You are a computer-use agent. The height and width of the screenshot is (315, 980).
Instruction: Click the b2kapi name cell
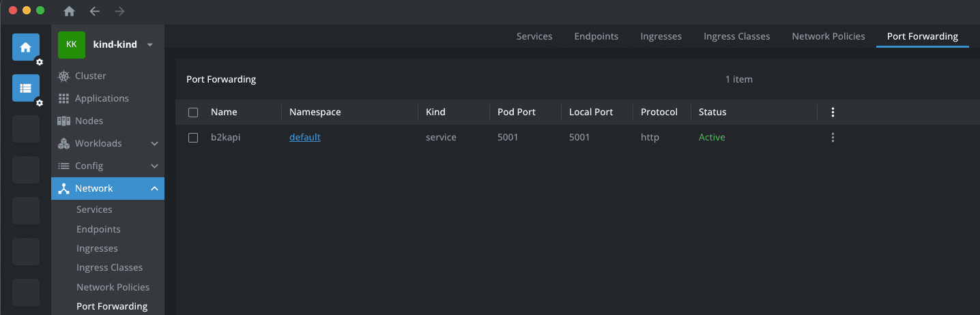coord(225,137)
